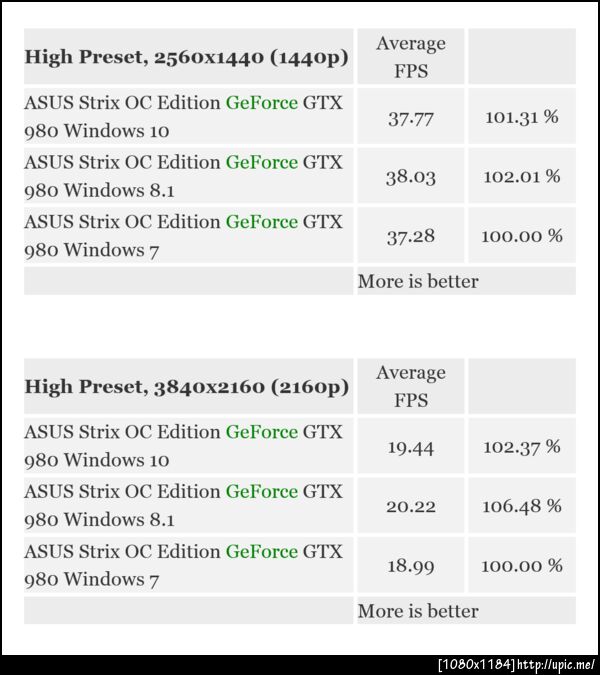Viewport: 600px width, 675px height.
Task: Click the 106.48 % percentage value
Action: 521,507
